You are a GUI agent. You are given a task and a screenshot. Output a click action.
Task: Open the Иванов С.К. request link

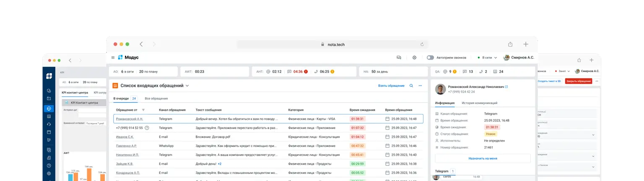pos(125,137)
